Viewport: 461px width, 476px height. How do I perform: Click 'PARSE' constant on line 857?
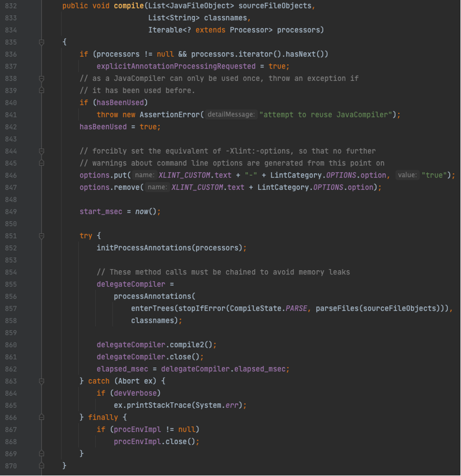pos(297,308)
